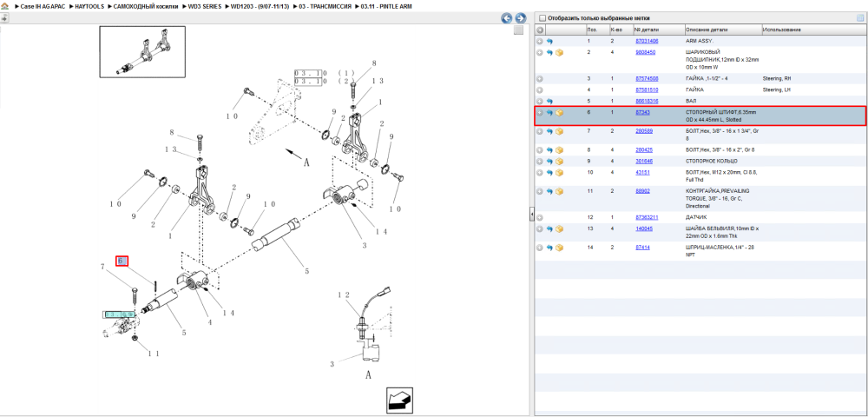Viewport: 868px width, 417px height.
Task: Go to next diagram with forward arrow
Action: tap(520, 18)
